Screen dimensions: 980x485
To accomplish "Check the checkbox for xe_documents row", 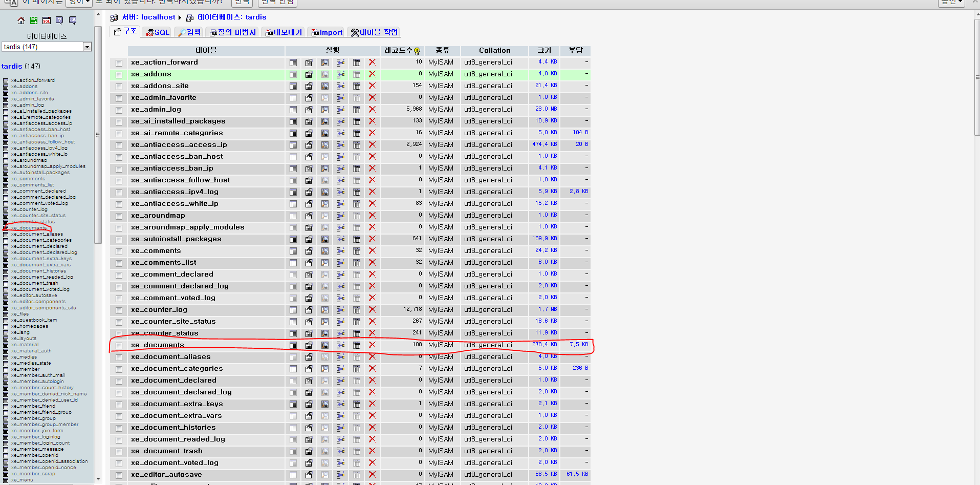I will 118,345.
